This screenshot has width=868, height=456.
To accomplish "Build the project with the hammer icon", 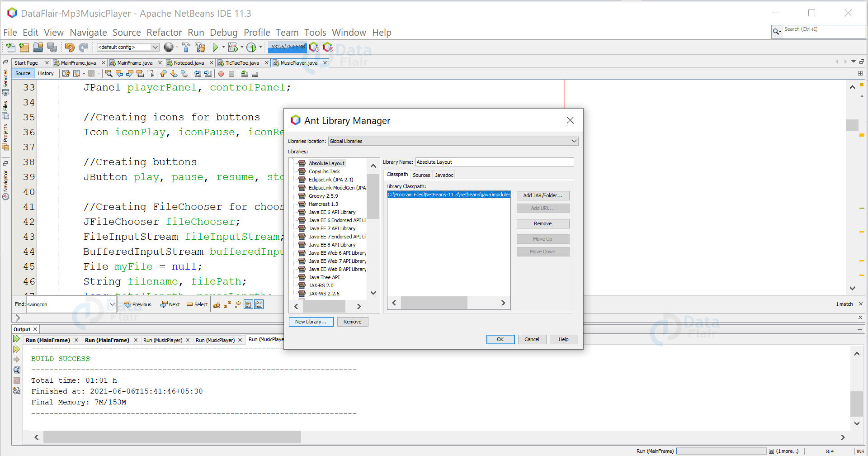I will point(186,47).
